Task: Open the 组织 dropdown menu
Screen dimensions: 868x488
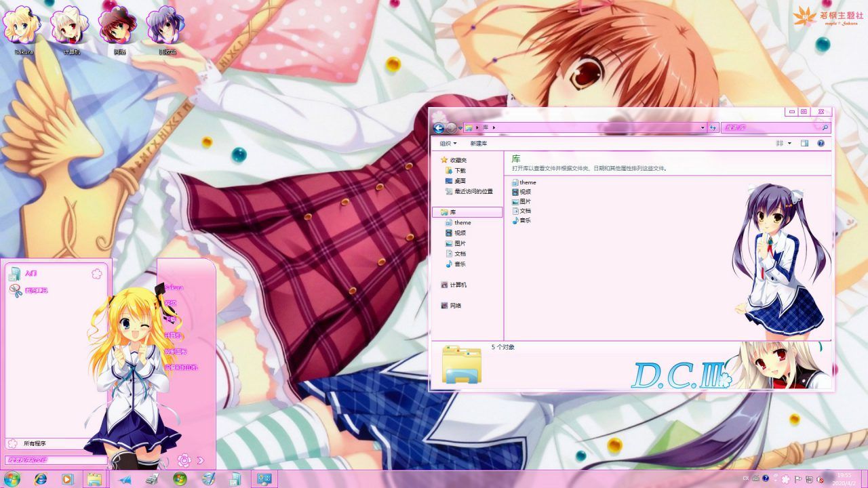Action: pos(448,143)
